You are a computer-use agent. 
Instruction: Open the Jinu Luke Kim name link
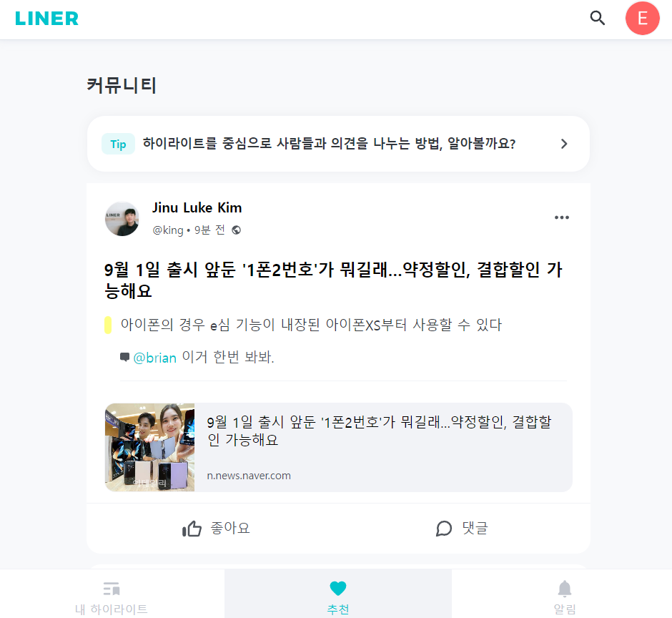point(197,207)
